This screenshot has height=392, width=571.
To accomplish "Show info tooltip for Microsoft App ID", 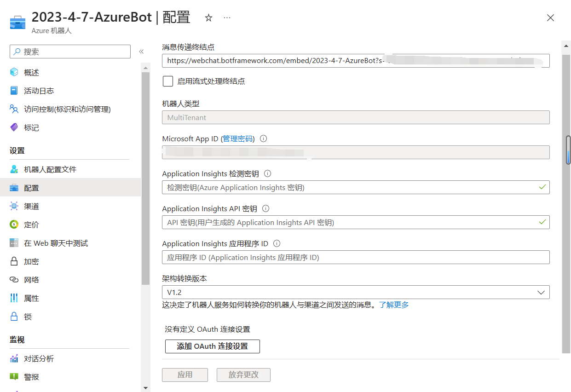I will pos(264,138).
